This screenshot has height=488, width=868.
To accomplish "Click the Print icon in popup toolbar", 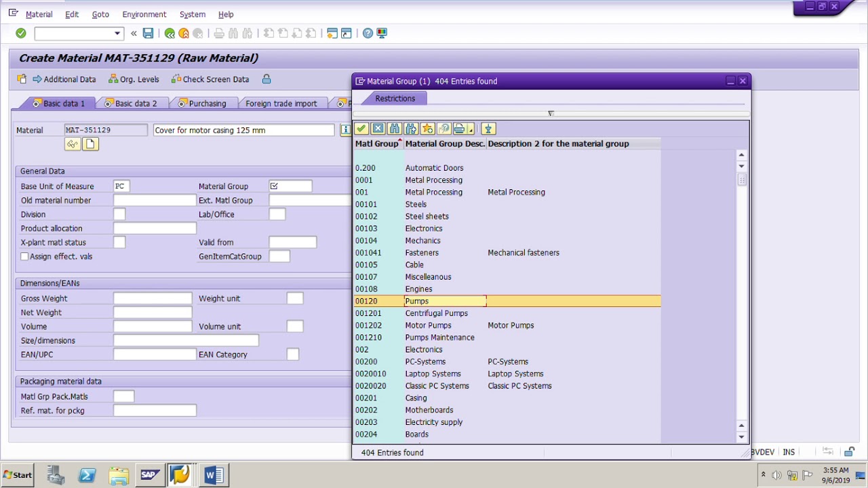I will (x=460, y=129).
